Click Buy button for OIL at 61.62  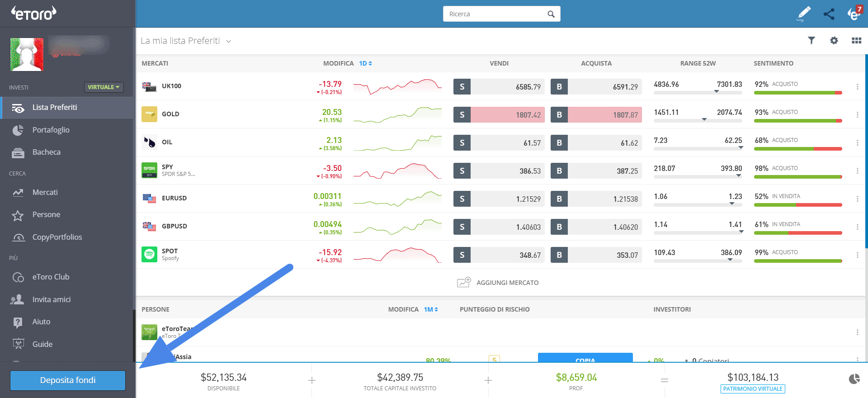(596, 142)
